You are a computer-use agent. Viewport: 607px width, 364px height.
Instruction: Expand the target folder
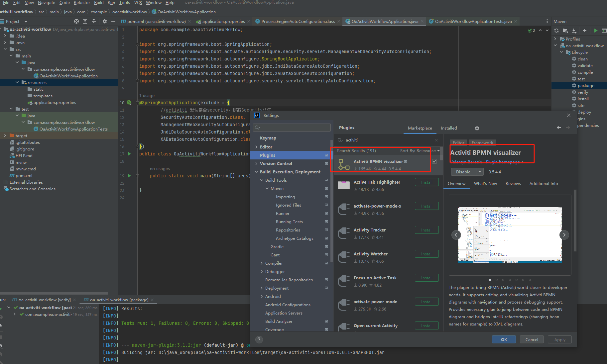5,136
